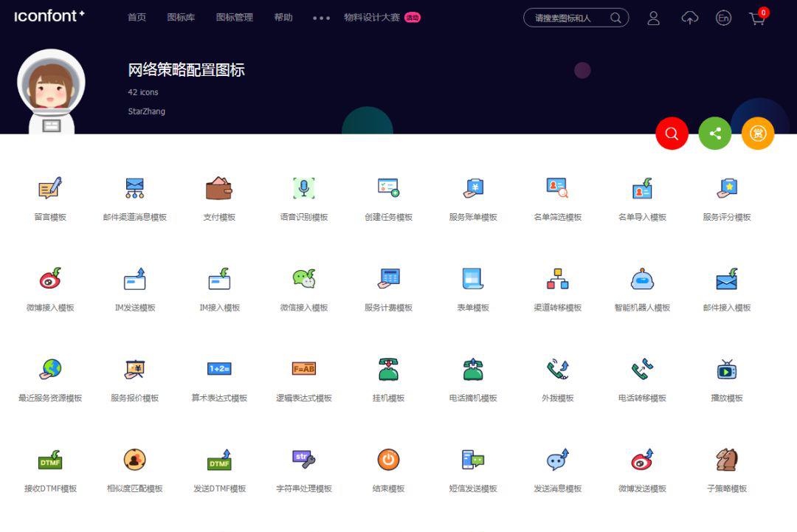Click the 外拨模板 outbound call icon
This screenshot has height=532, width=797.
[558, 369]
